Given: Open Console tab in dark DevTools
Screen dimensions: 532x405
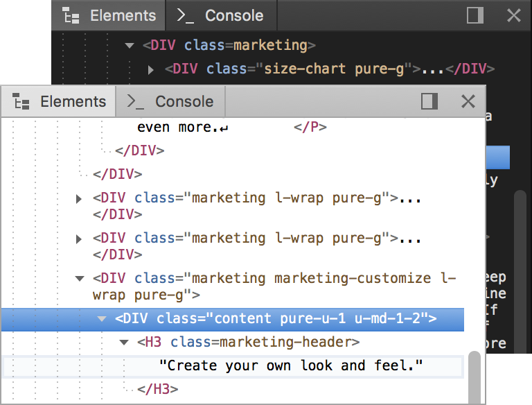Looking at the screenshot, I should pyautogui.click(x=221, y=16).
